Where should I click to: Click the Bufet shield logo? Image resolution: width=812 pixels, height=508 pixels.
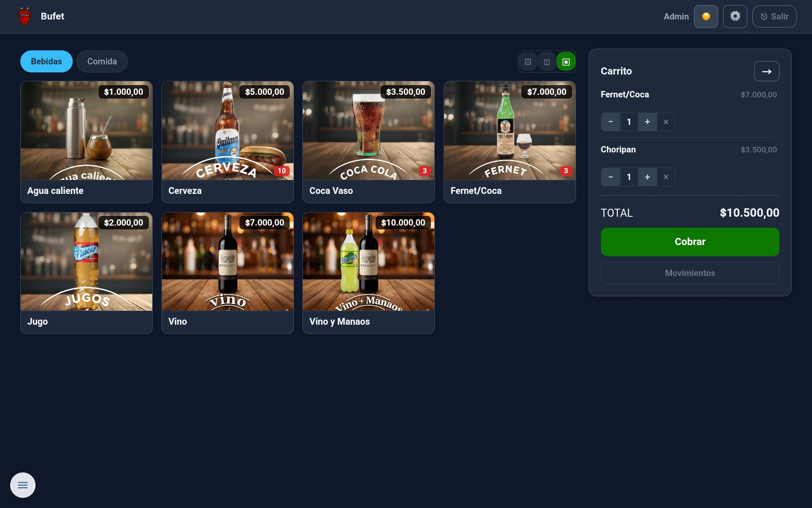click(25, 17)
